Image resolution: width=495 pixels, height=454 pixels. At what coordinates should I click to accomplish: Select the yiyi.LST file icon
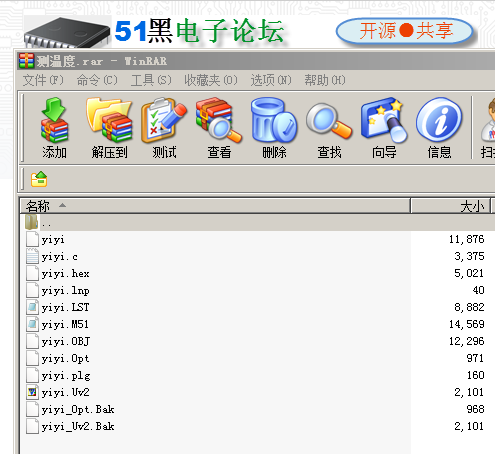coord(32,307)
